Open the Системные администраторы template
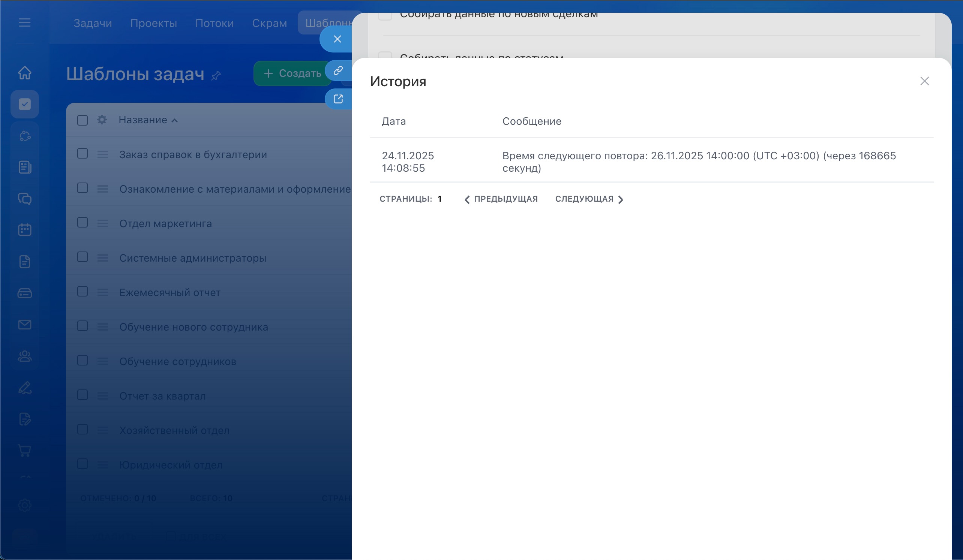Screen dimensions: 963x560 (193, 258)
